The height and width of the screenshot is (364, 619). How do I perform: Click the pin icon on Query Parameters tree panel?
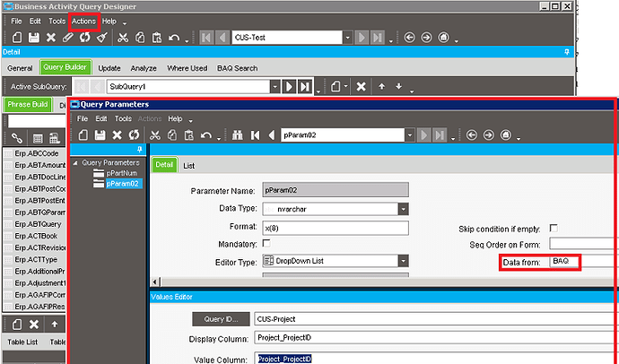pos(139,150)
